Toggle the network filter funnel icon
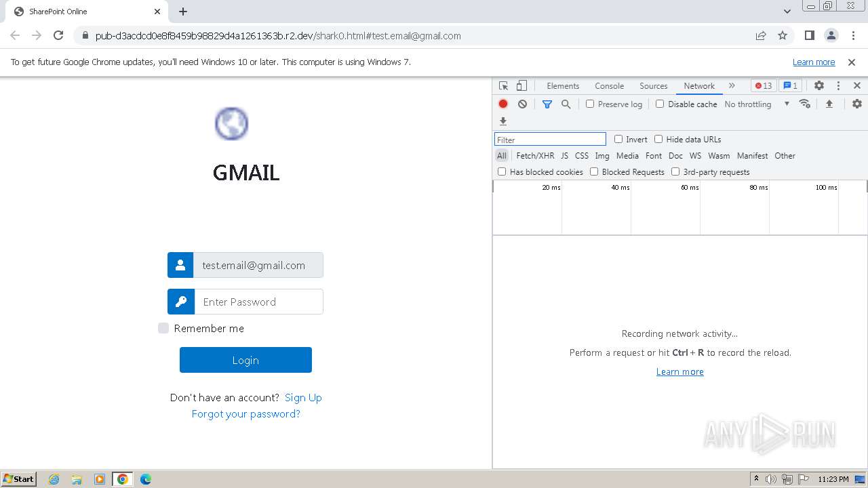The height and width of the screenshot is (488, 868). pyautogui.click(x=547, y=104)
